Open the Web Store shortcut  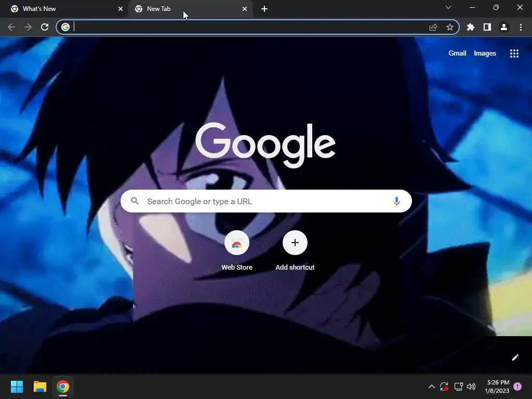[x=237, y=250]
